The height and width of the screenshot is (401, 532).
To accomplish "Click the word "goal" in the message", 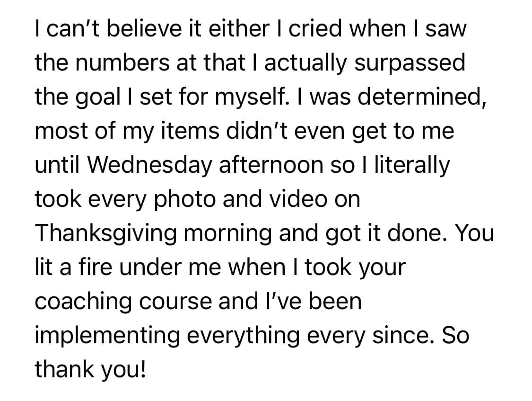I will 98,98.
